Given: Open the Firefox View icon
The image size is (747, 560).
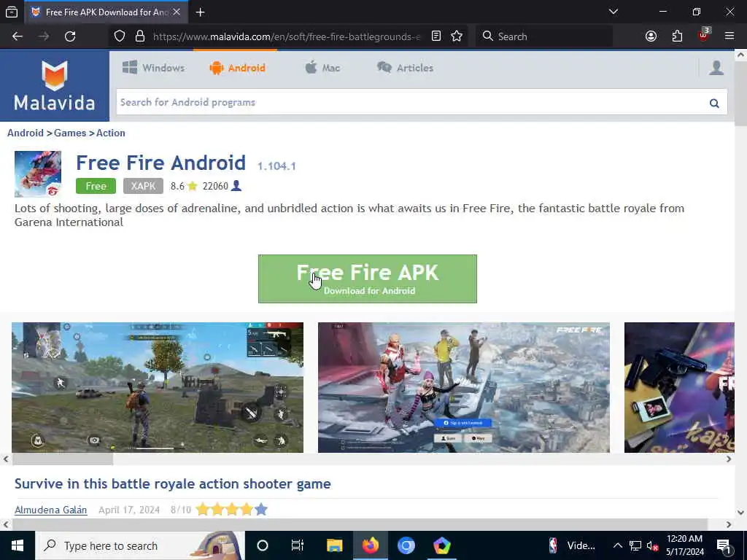Looking at the screenshot, I should pyautogui.click(x=12, y=12).
